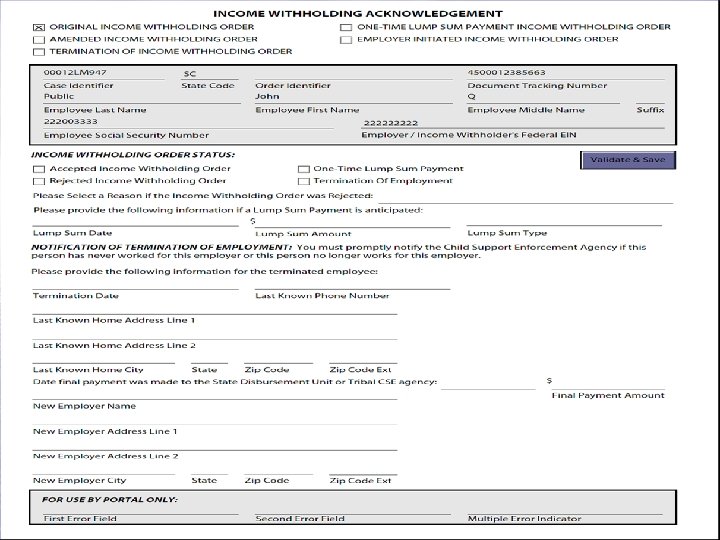
Task: Check Employer Initiated Income Withholding Order
Action: point(346,40)
